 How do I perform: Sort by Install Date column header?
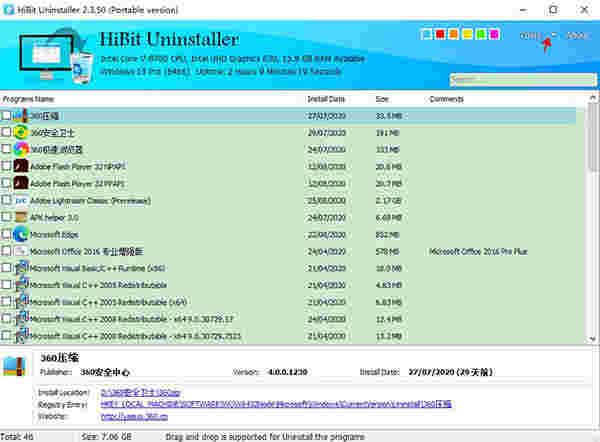[326, 99]
